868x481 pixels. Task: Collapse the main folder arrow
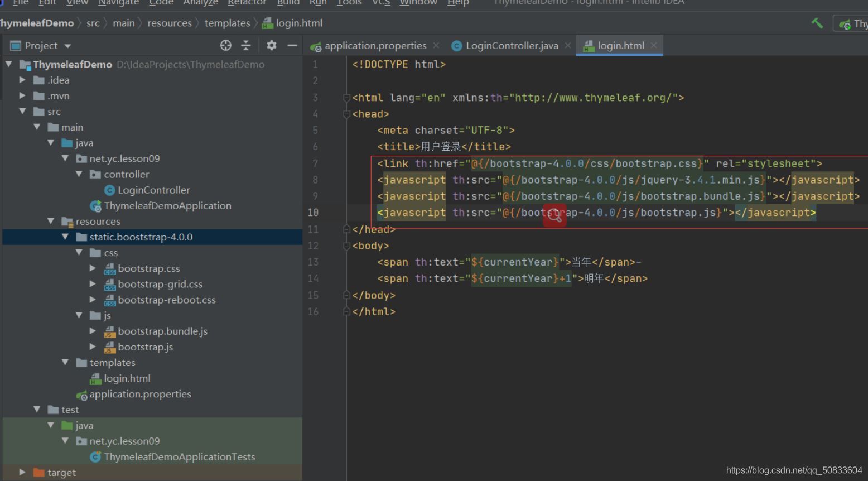point(37,127)
